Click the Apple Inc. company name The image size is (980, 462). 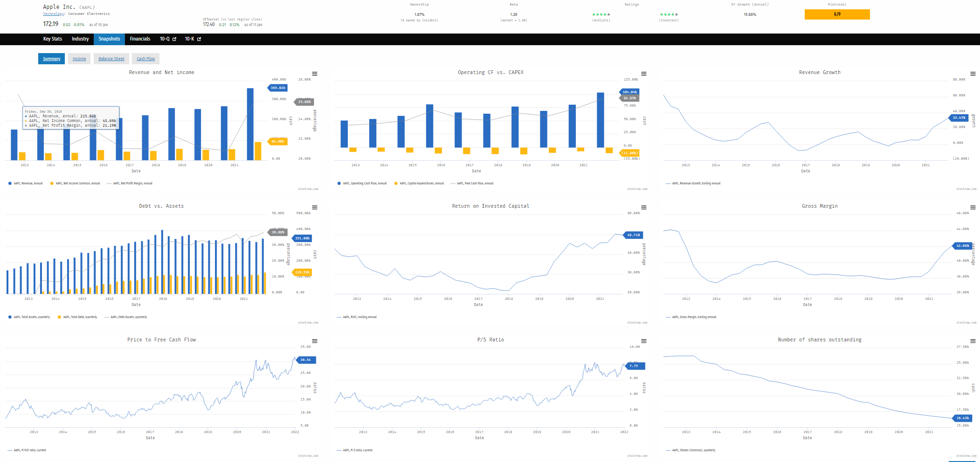59,7
